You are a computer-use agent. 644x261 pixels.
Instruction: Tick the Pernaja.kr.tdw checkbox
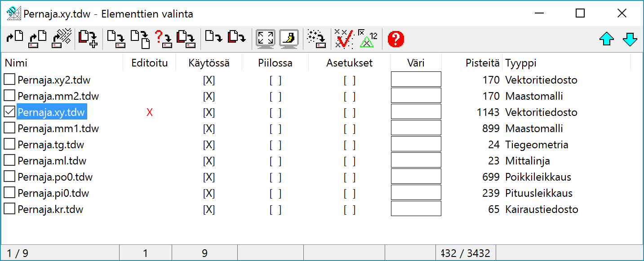(9, 209)
